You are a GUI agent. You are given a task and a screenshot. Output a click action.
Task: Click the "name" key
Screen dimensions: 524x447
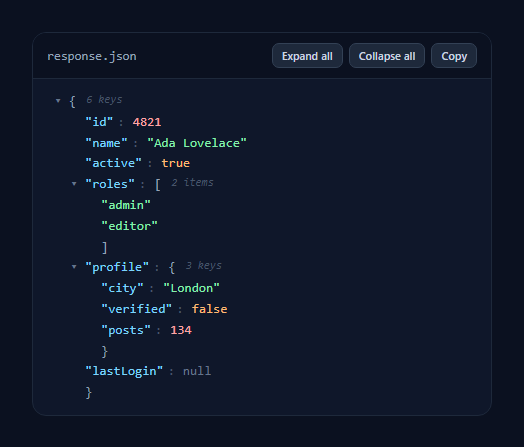pyautogui.click(x=106, y=143)
